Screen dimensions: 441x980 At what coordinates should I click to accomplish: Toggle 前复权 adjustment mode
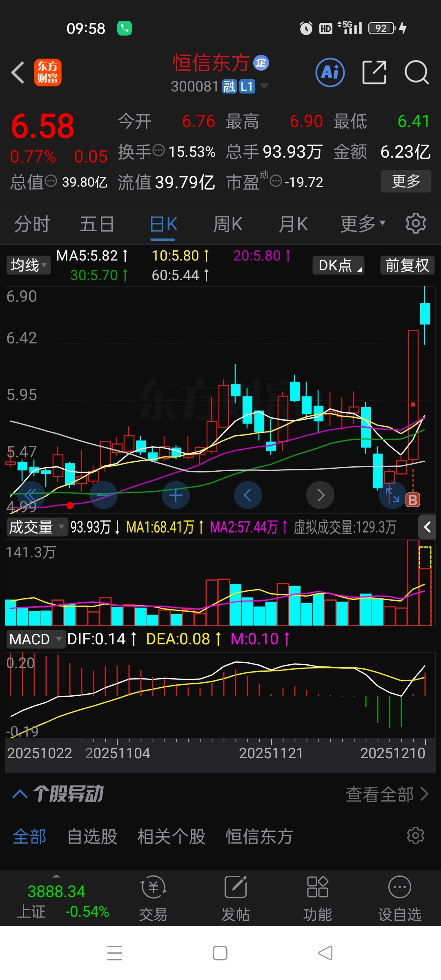click(407, 265)
